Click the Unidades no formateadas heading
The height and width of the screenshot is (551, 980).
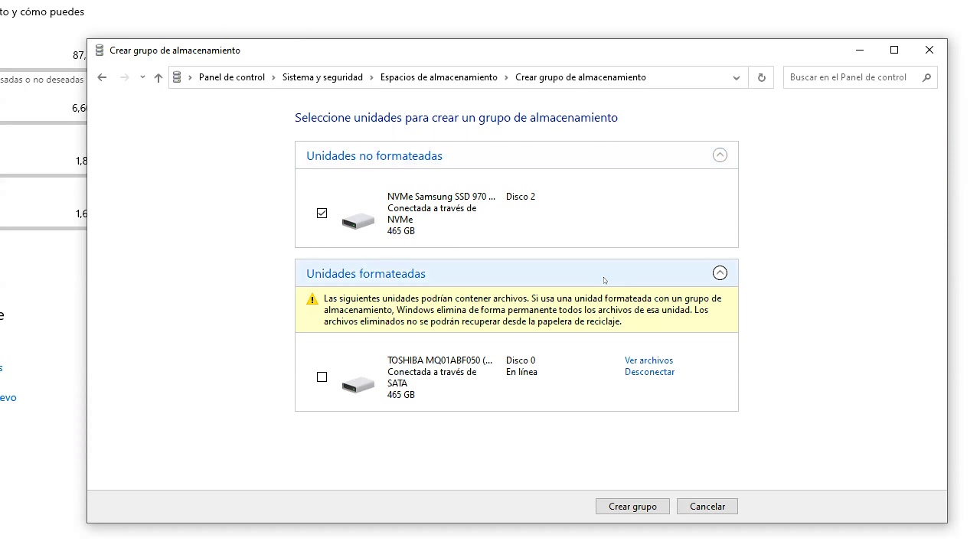(374, 156)
